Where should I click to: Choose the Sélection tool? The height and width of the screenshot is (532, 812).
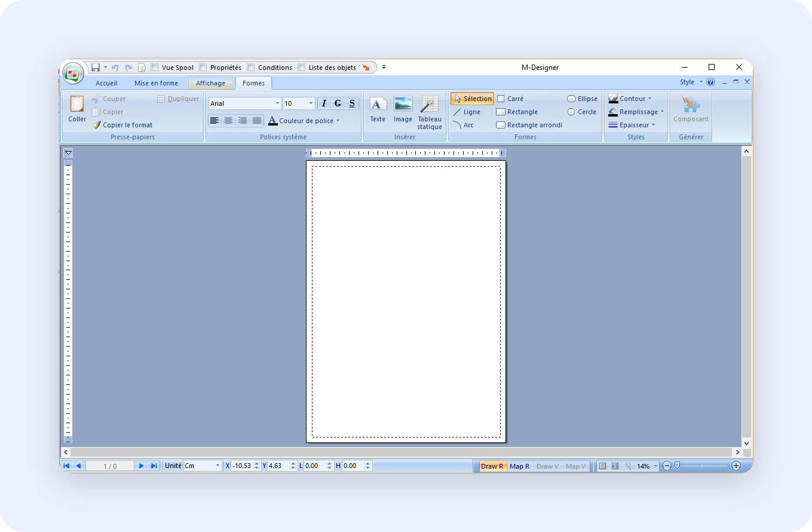tap(472, 99)
